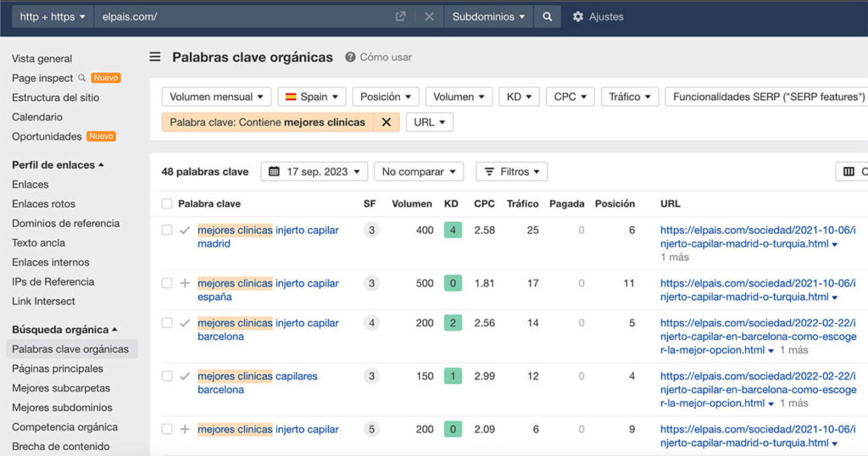
Task: Open SF badge 4 in injerto capilar barcelona row
Action: point(371,323)
